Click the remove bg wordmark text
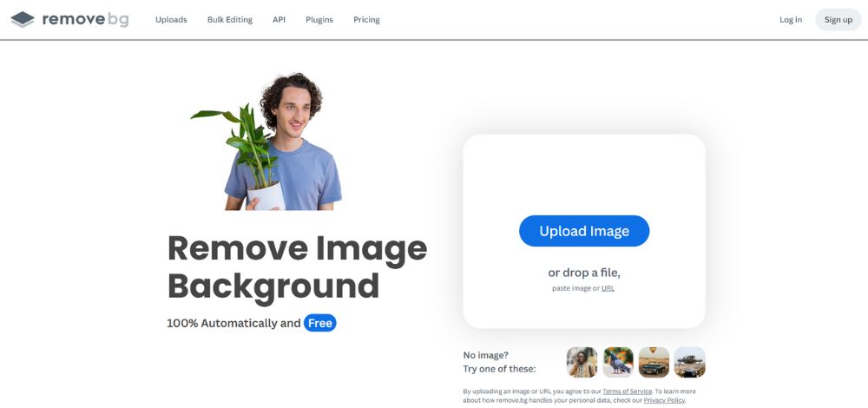 click(x=85, y=20)
